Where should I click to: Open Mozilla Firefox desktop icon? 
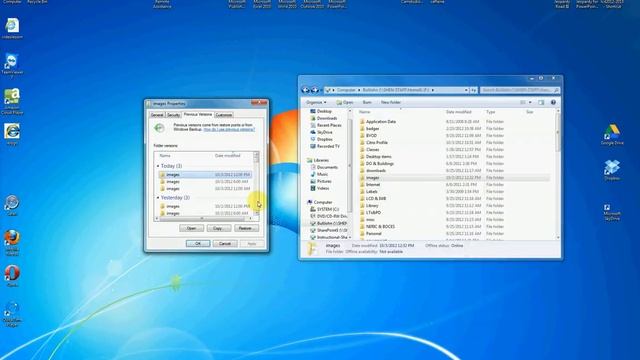pos(12,242)
